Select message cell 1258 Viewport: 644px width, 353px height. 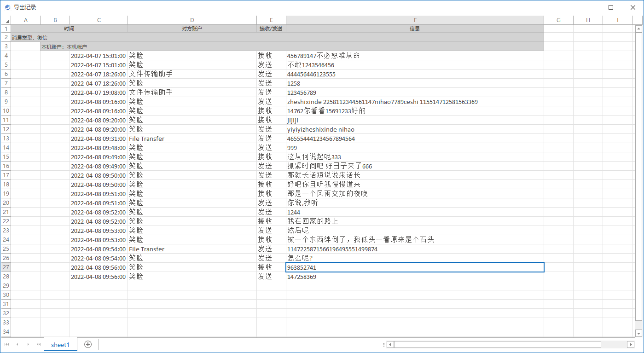coord(415,83)
